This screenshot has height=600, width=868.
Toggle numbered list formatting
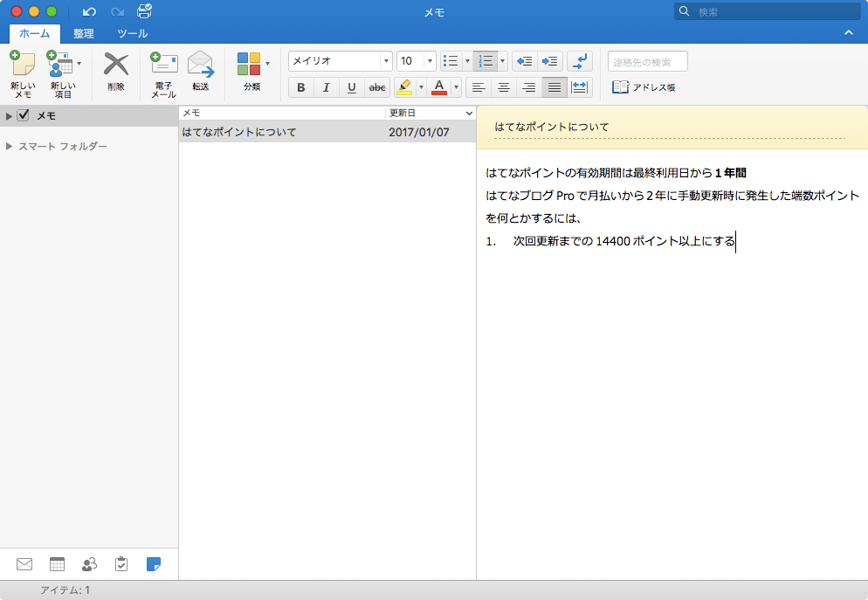click(486, 61)
